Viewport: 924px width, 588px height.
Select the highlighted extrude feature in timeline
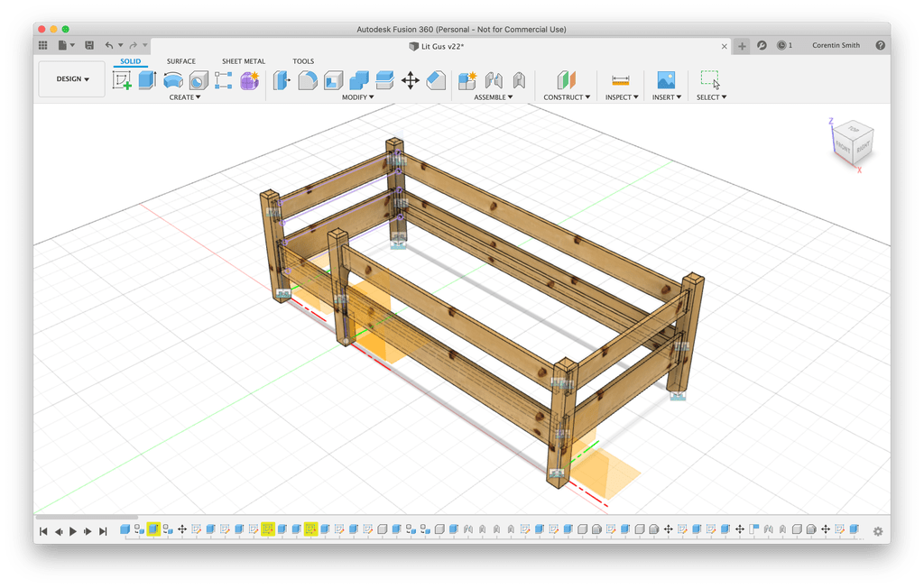point(153,529)
